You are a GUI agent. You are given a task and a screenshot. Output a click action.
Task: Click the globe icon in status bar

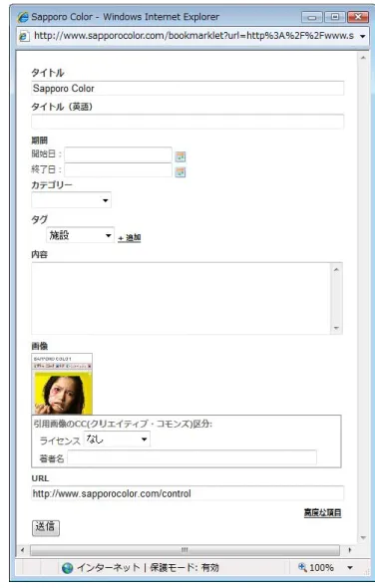click(67, 568)
